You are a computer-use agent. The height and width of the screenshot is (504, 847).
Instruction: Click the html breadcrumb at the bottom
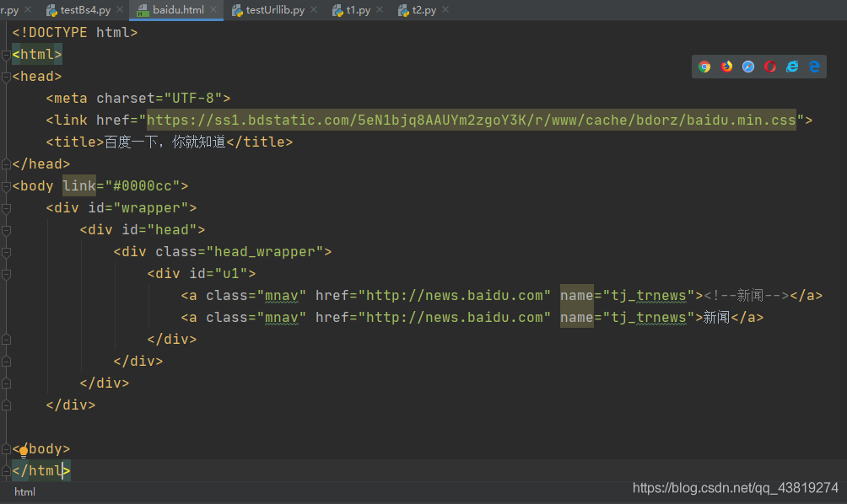click(24, 492)
